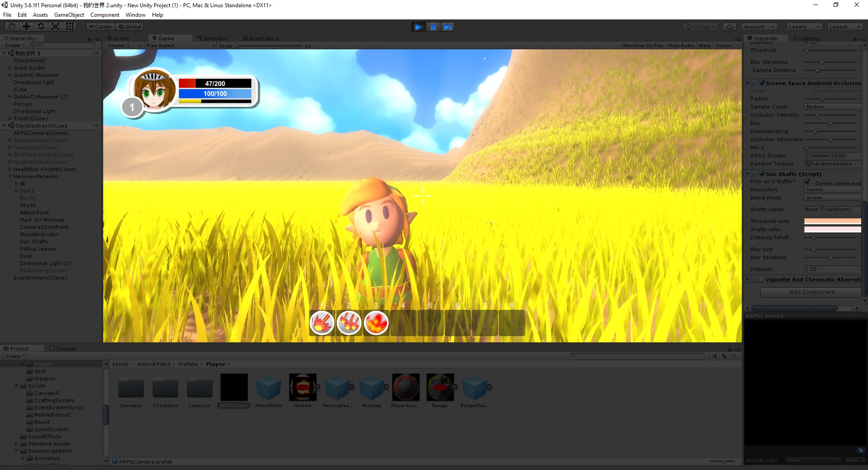Select the Move tool
The width and height of the screenshot is (868, 470).
[x=26, y=27]
